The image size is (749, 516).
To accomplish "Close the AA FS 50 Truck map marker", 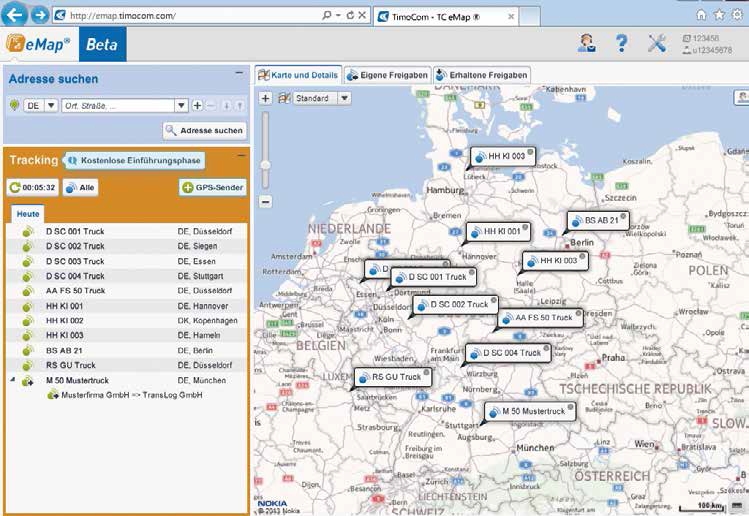I will 578,313.
